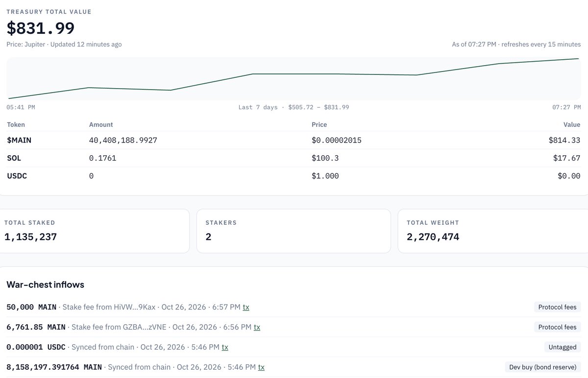Click the 6,761.85 MAIN amount
Screen dimensions: 588x378
pyautogui.click(x=36, y=327)
